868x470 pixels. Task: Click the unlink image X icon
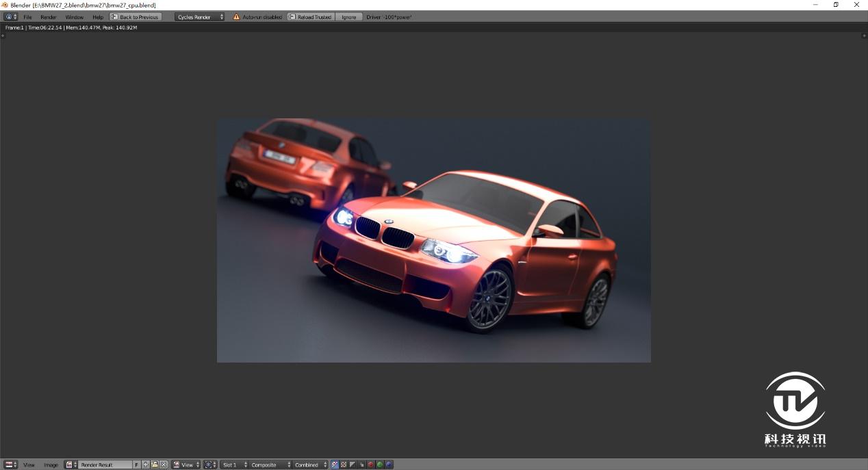tap(164, 465)
